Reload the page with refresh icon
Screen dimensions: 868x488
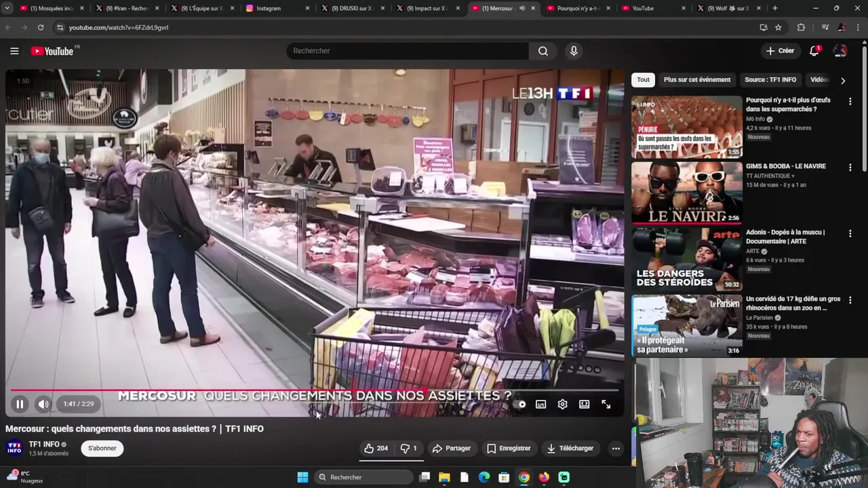click(41, 27)
